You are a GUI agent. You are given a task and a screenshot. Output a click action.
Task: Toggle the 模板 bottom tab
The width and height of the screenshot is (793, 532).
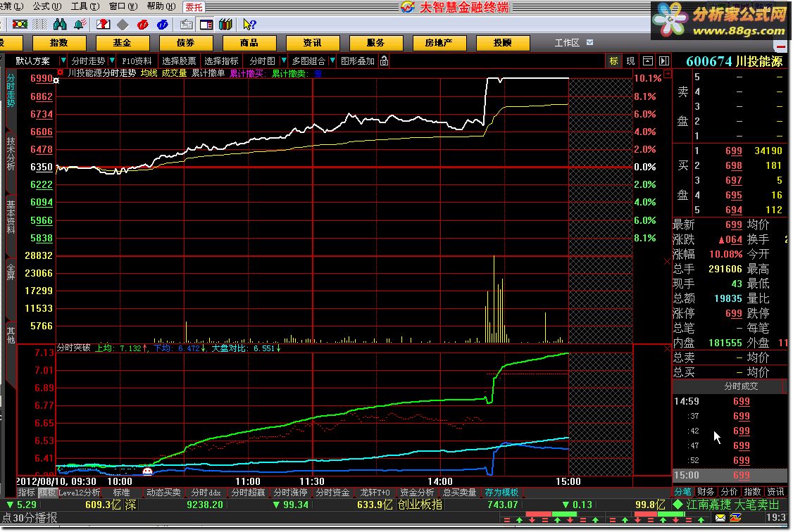(x=48, y=492)
